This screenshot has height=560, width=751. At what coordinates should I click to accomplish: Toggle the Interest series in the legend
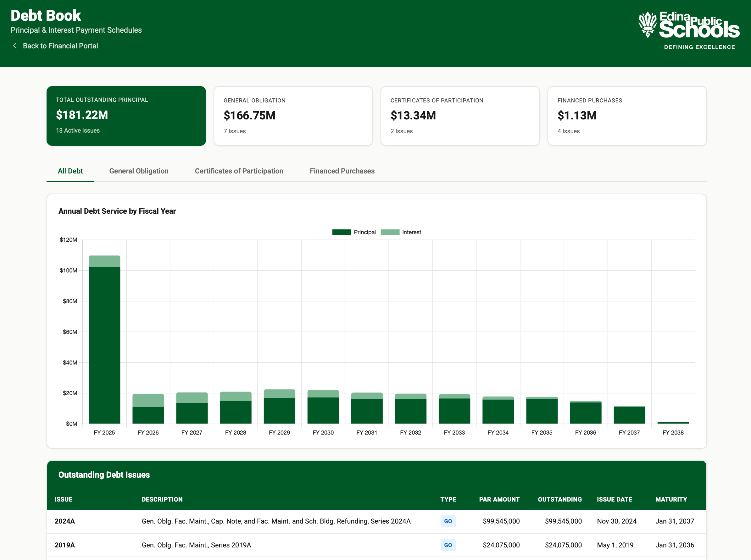pyautogui.click(x=404, y=232)
